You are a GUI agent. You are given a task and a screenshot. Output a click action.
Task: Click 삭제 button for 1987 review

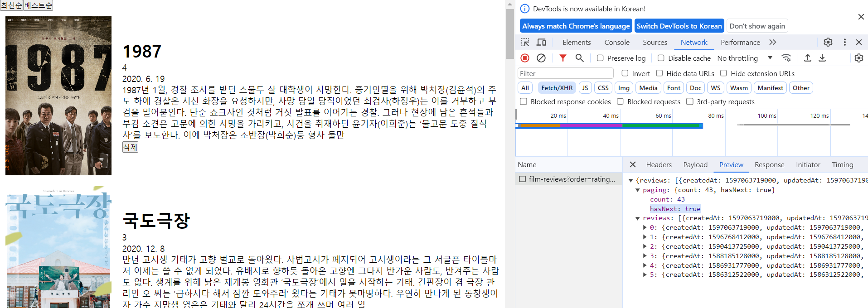tap(130, 147)
